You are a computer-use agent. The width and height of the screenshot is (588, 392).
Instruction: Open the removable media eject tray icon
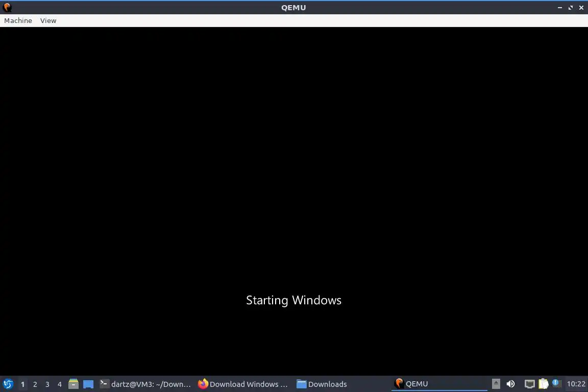496,384
